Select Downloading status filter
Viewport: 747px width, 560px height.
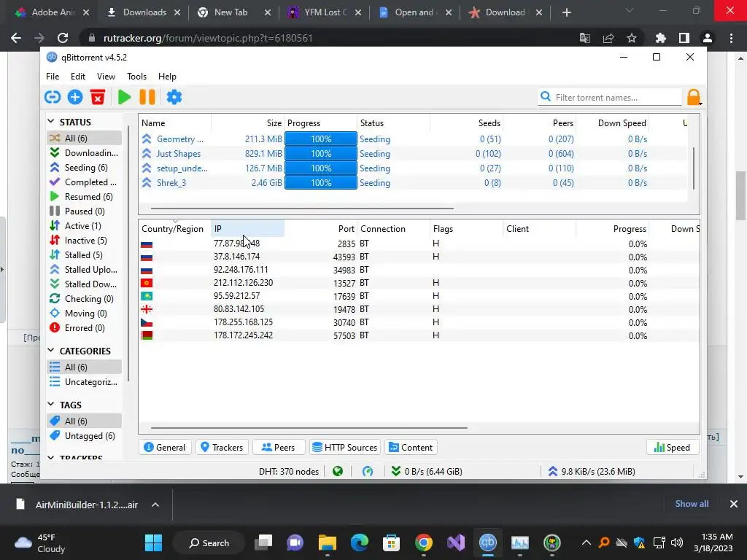[x=84, y=153]
